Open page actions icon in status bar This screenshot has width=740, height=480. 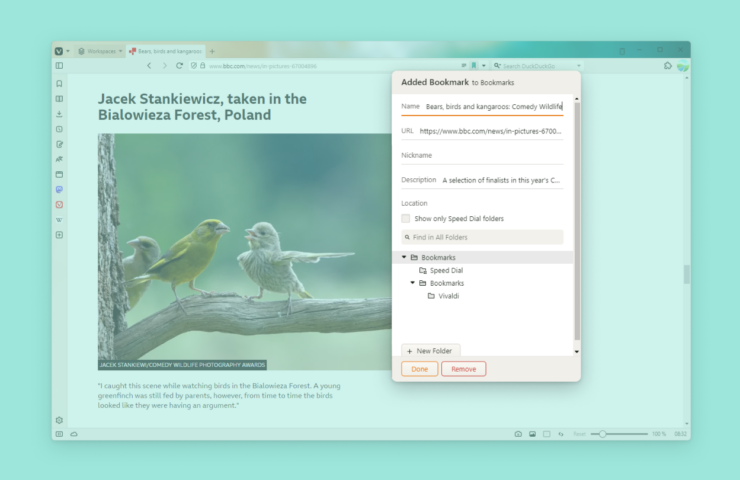(561, 434)
